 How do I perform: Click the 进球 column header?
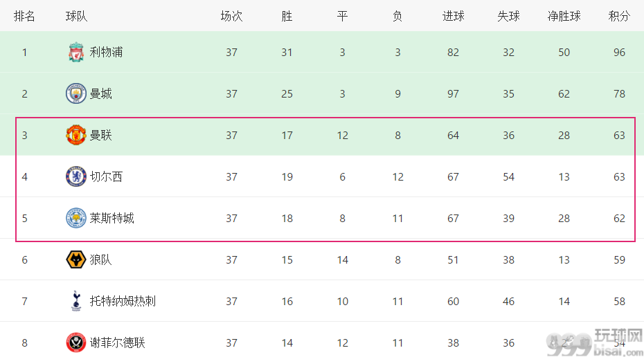point(453,16)
